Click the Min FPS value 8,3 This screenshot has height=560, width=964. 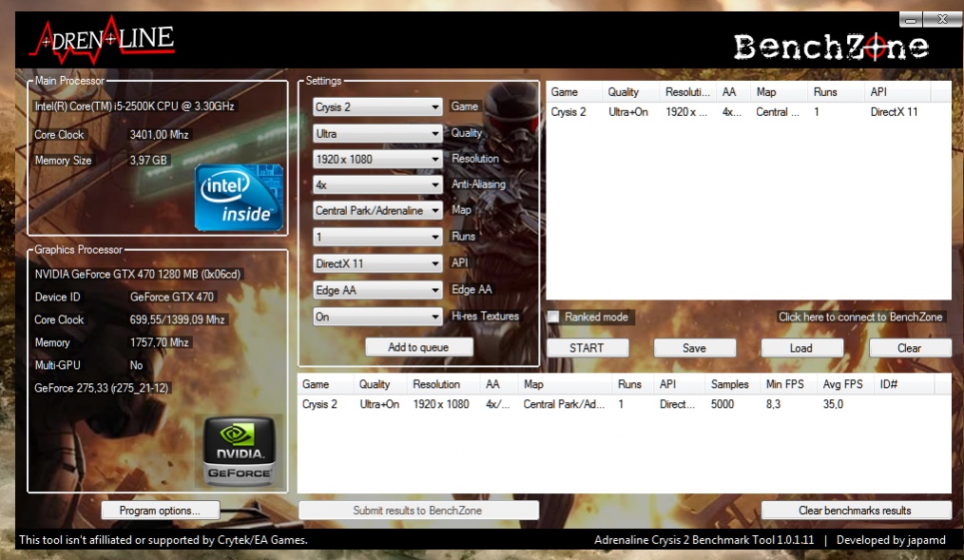point(774,404)
